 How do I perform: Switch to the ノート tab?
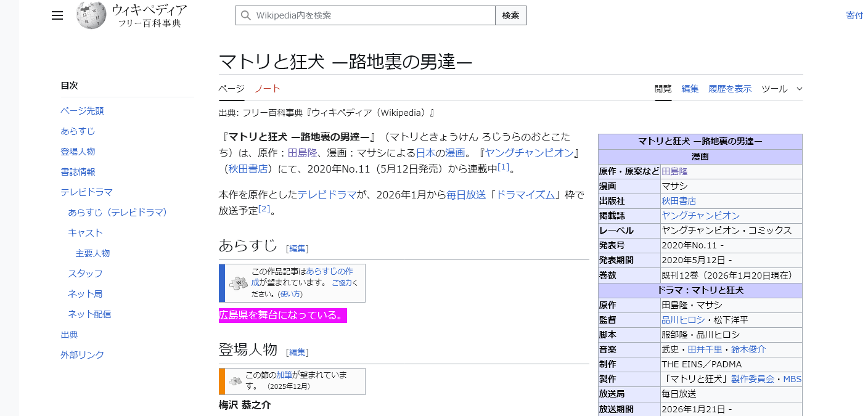[268, 89]
